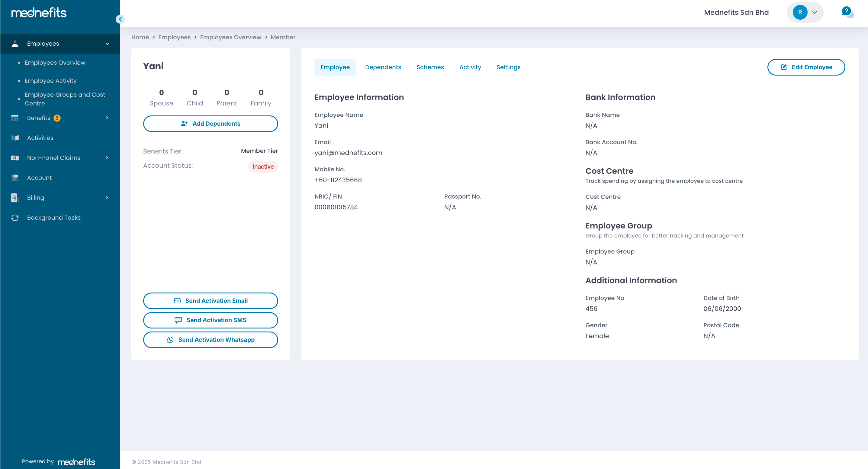Screen dimensions: 868x469
Task: Click the Benefits warning badge icon
Action: tap(57, 118)
